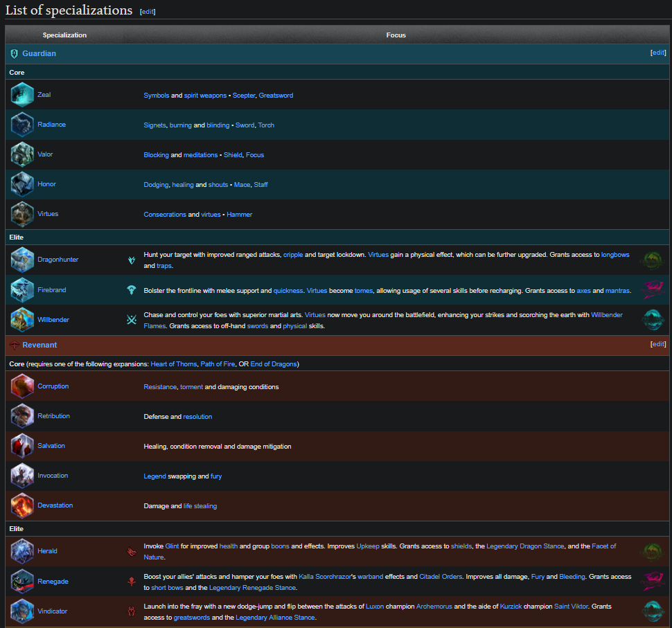Open the Legendary Alliance Stance link
Viewport: 672px width, 628px height.
275,618
